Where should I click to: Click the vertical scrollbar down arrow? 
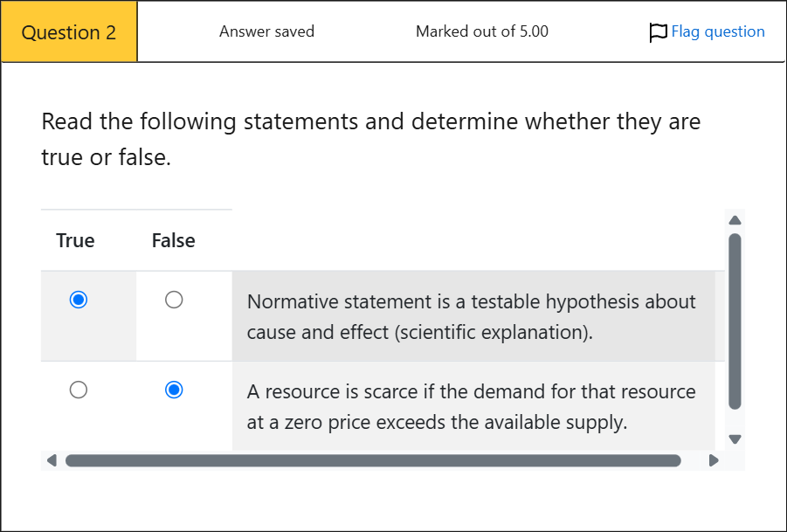pyautogui.click(x=735, y=439)
